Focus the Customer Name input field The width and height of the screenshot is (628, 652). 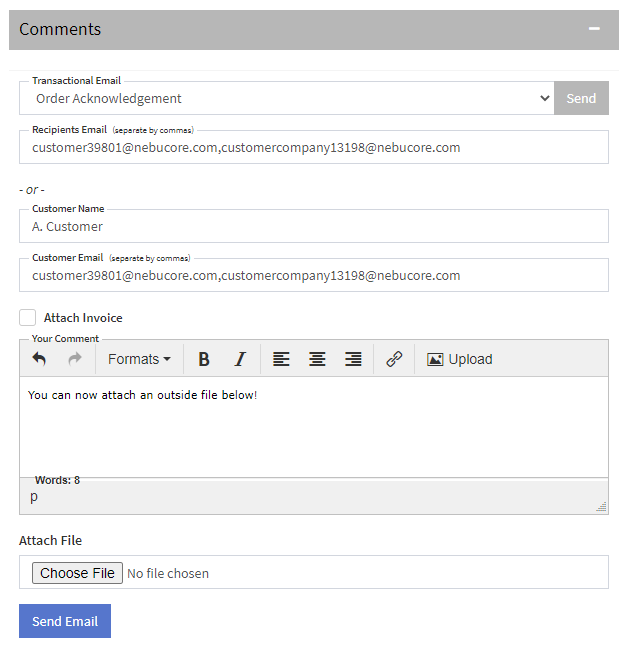pyautogui.click(x=314, y=226)
